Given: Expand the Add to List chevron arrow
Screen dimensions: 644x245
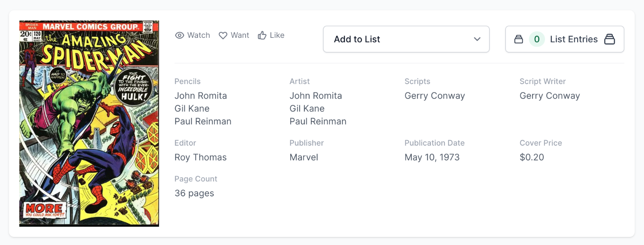Looking at the screenshot, I should pos(477,39).
